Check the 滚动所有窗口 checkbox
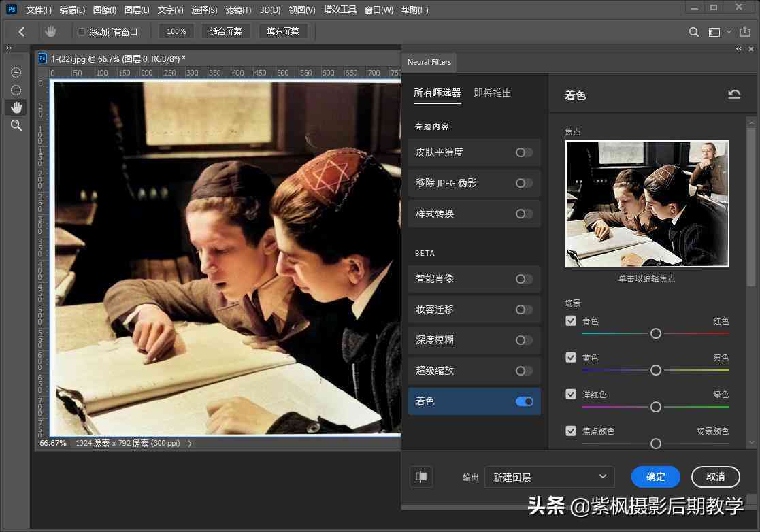 point(81,32)
